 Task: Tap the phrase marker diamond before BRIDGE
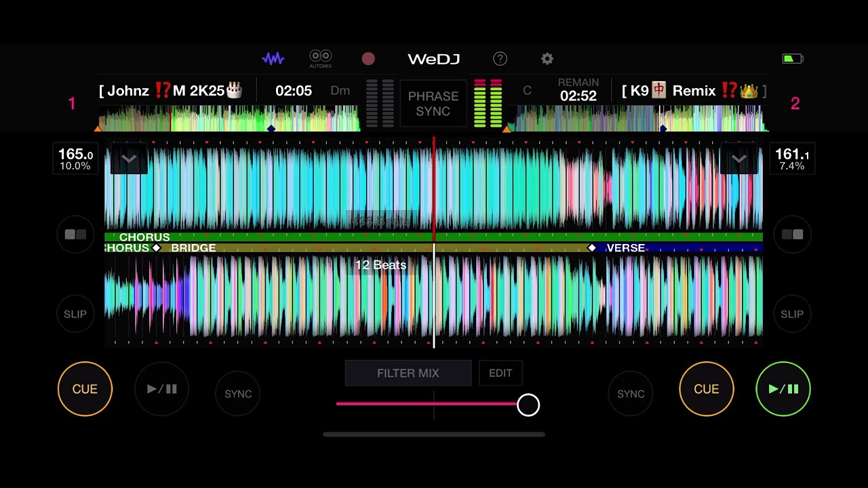tap(157, 248)
